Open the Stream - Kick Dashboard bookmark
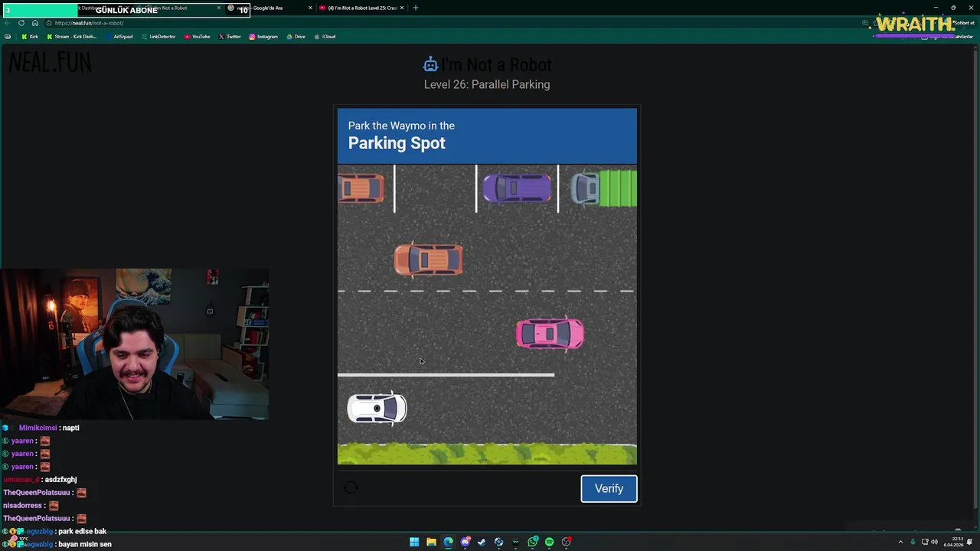Screen dimensions: 980x551 click(72, 37)
